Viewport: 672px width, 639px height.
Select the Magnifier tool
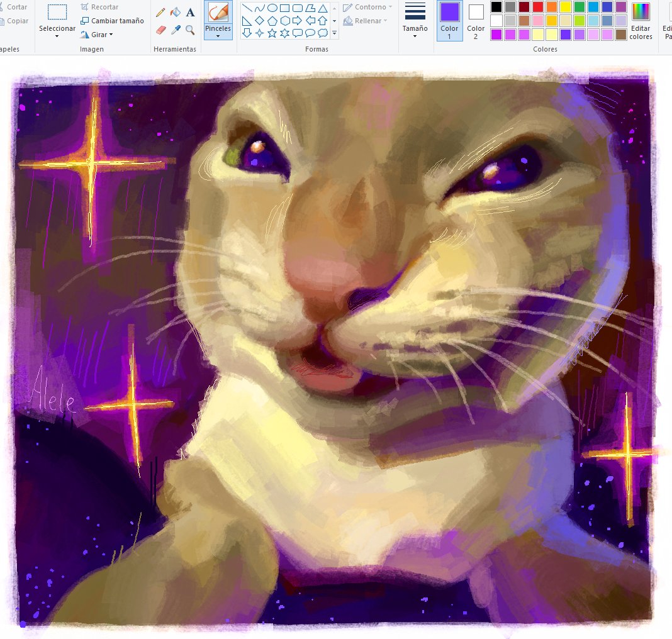click(190, 30)
